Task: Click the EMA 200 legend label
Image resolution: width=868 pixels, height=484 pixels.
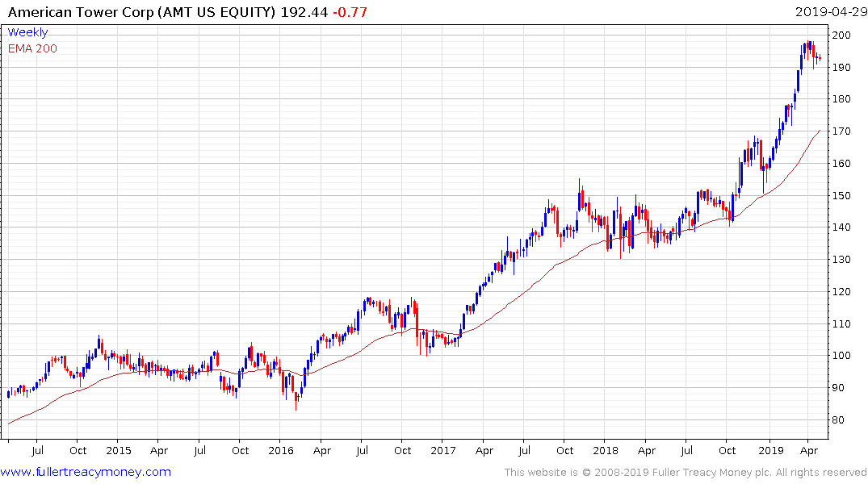Action: 32,48
